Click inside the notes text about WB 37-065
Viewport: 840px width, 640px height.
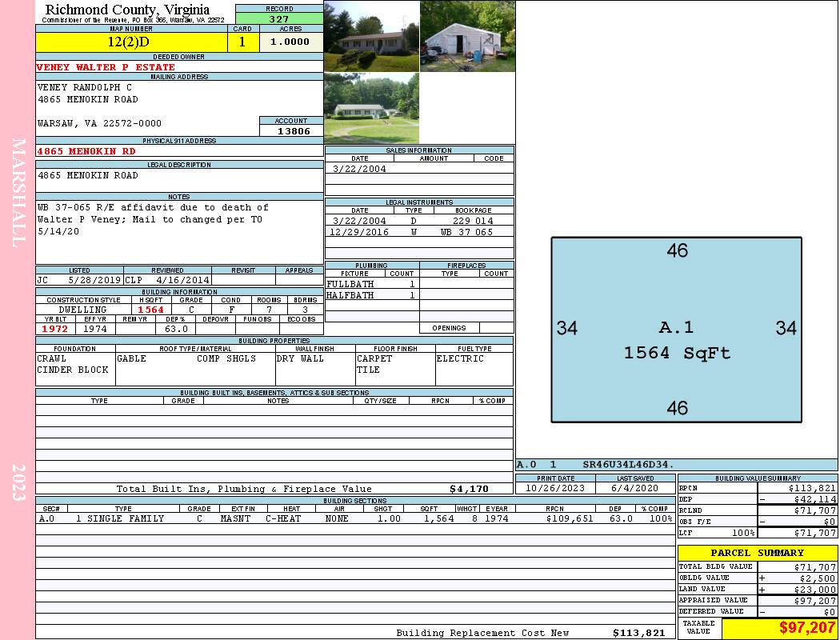152,219
